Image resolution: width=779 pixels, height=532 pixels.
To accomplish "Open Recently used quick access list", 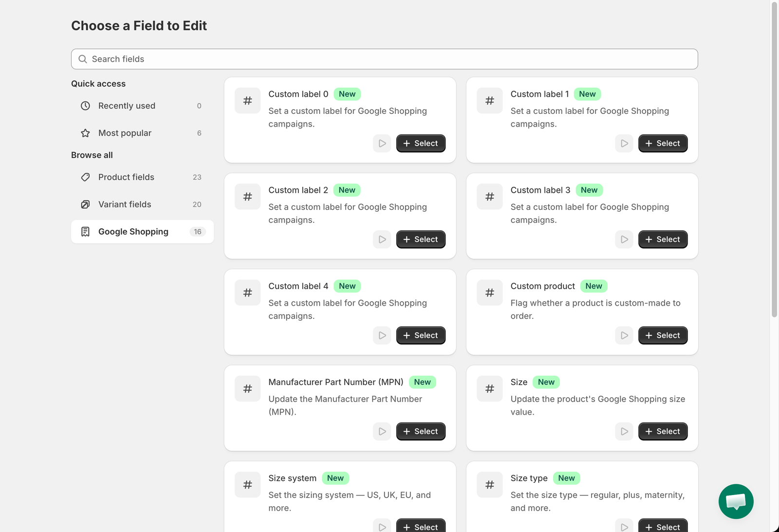I will tap(142, 106).
